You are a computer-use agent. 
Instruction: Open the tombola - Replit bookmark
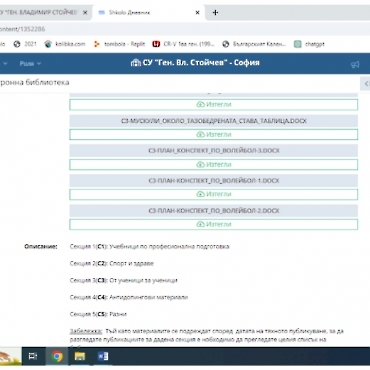coord(119,44)
